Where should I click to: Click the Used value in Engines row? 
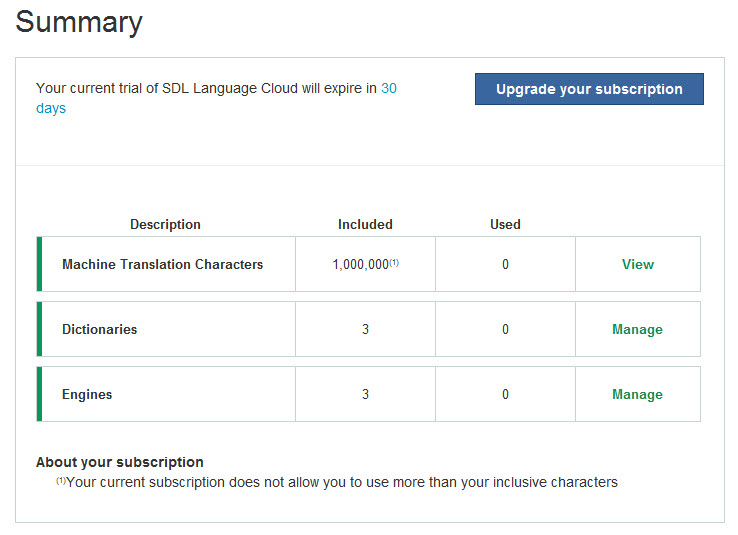[x=505, y=394]
